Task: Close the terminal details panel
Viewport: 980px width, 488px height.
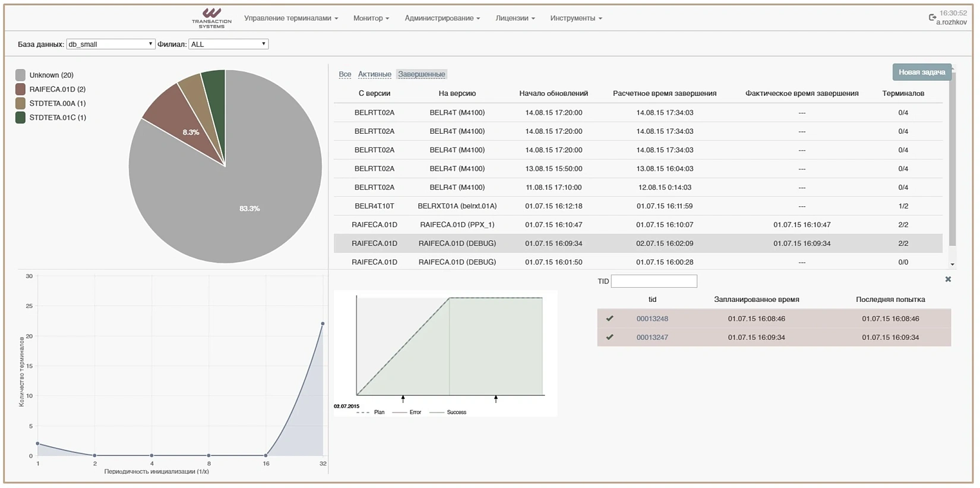Action: click(948, 279)
